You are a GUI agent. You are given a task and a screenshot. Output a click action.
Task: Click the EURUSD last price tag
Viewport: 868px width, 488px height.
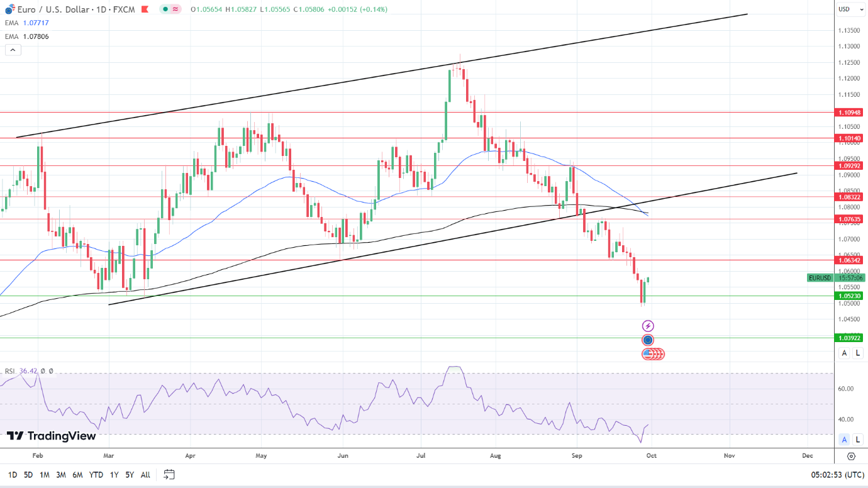[x=820, y=277]
